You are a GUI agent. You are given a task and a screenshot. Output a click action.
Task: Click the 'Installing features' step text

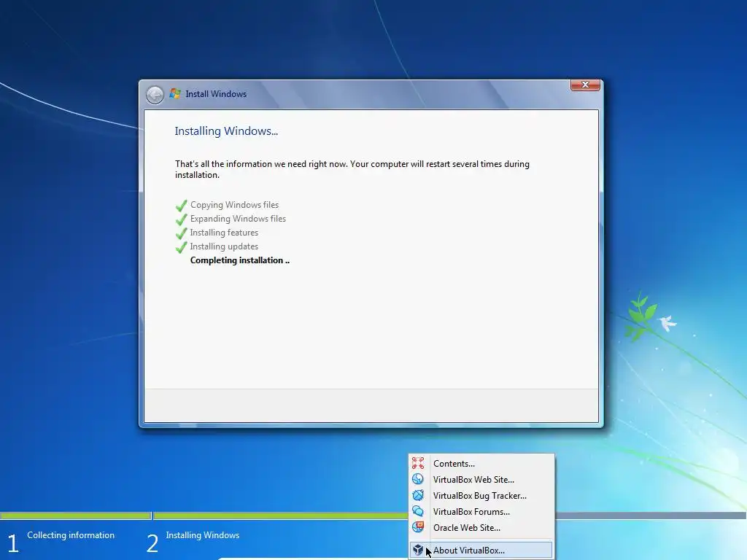coord(224,233)
